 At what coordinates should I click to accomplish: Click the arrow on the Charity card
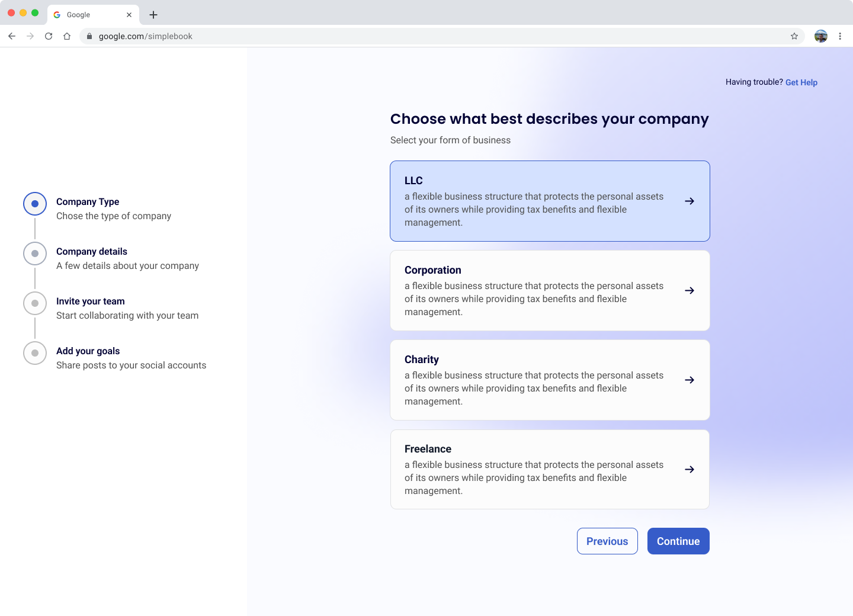[690, 380]
